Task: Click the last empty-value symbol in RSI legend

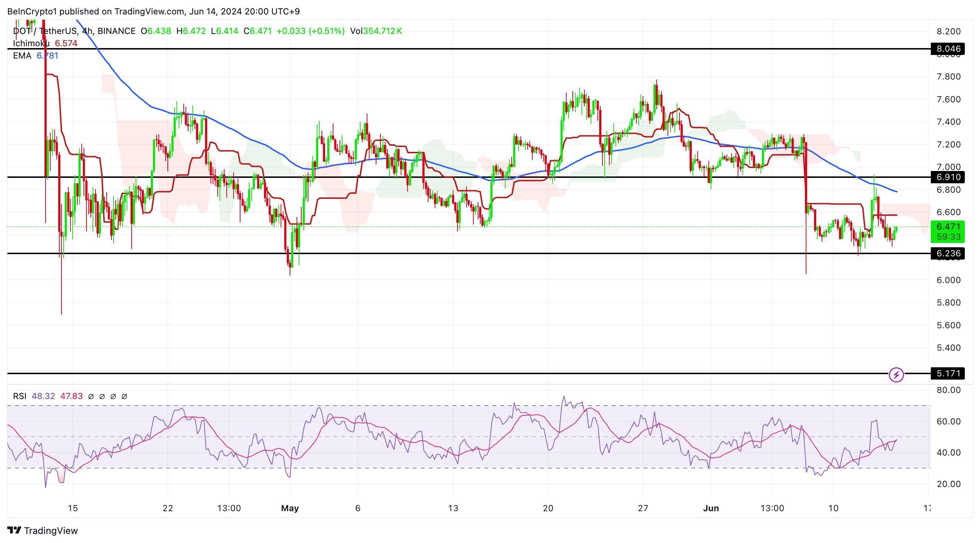Action: (x=124, y=396)
